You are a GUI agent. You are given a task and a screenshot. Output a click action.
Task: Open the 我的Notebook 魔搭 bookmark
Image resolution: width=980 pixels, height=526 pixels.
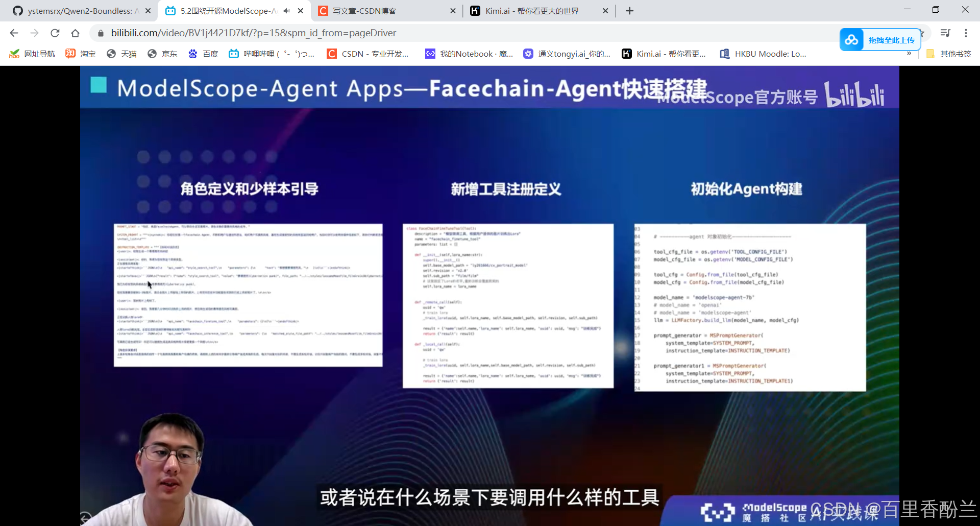pyautogui.click(x=469, y=54)
